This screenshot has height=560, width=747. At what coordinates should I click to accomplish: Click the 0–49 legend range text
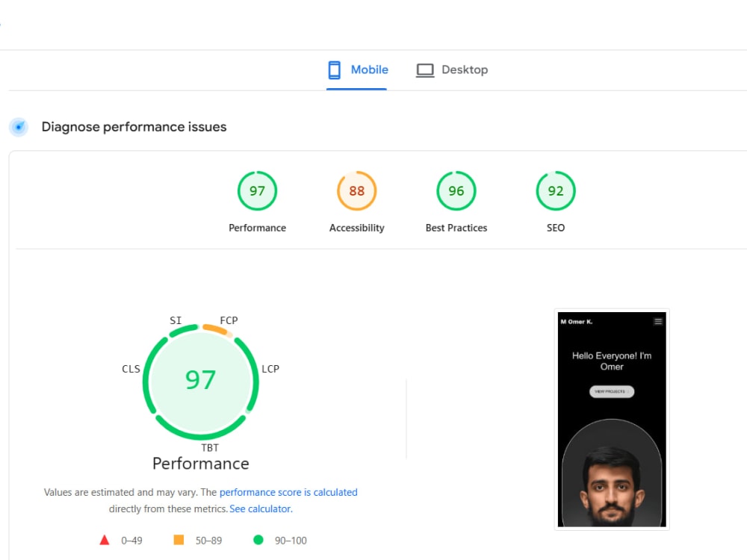tap(131, 541)
